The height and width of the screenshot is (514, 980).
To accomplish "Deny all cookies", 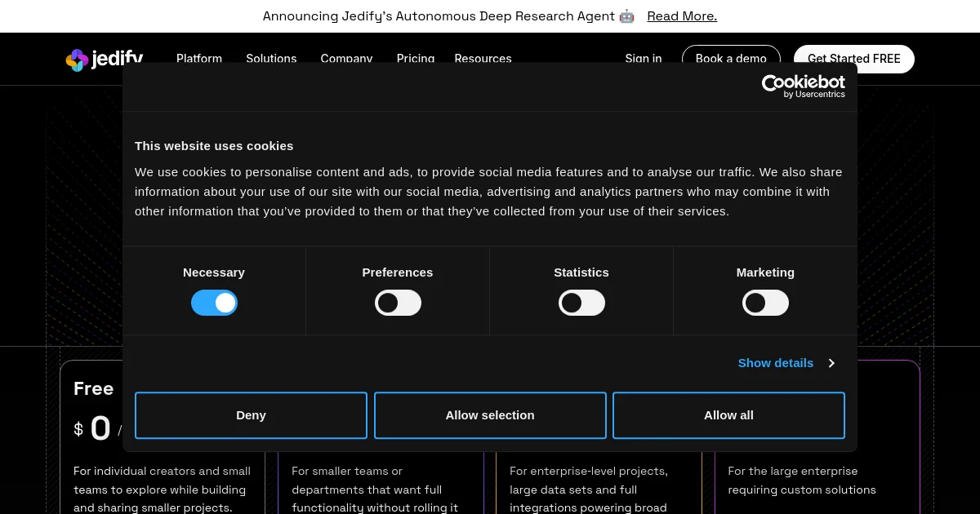I will [x=251, y=415].
